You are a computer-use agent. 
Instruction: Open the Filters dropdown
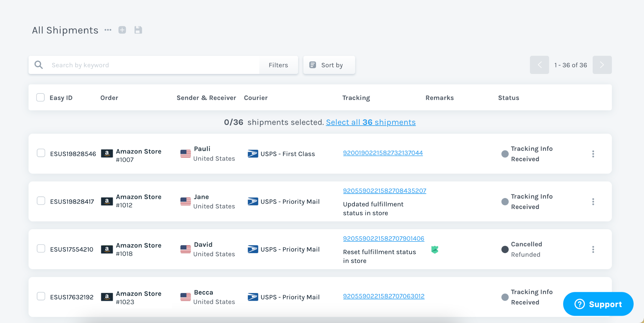tap(278, 65)
